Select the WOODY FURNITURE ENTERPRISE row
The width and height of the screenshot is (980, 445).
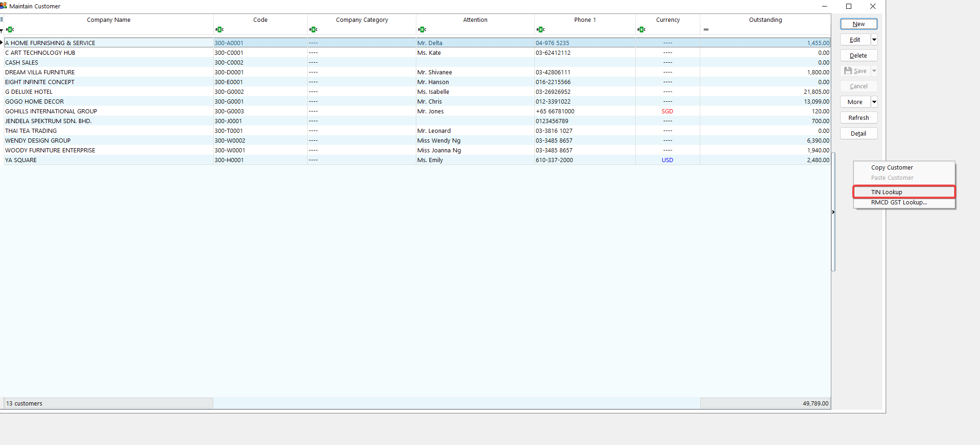click(x=417, y=150)
